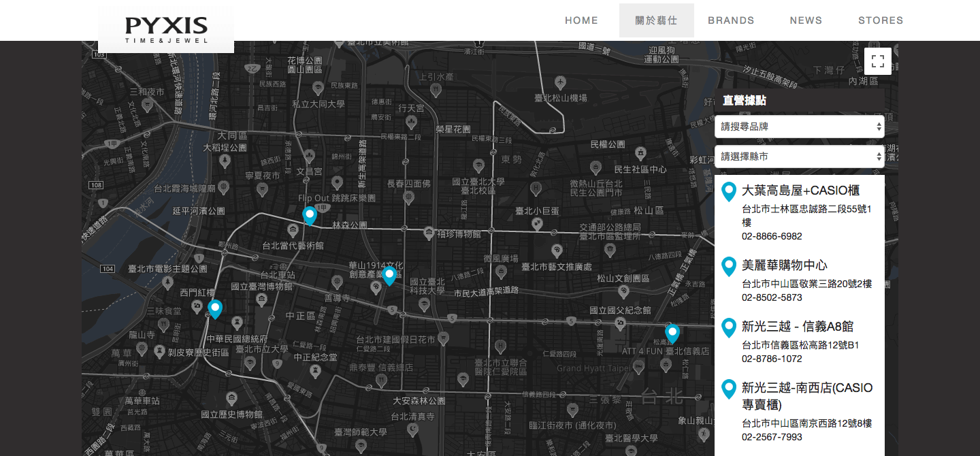Open the 關於翡仕 menu item

click(x=656, y=20)
